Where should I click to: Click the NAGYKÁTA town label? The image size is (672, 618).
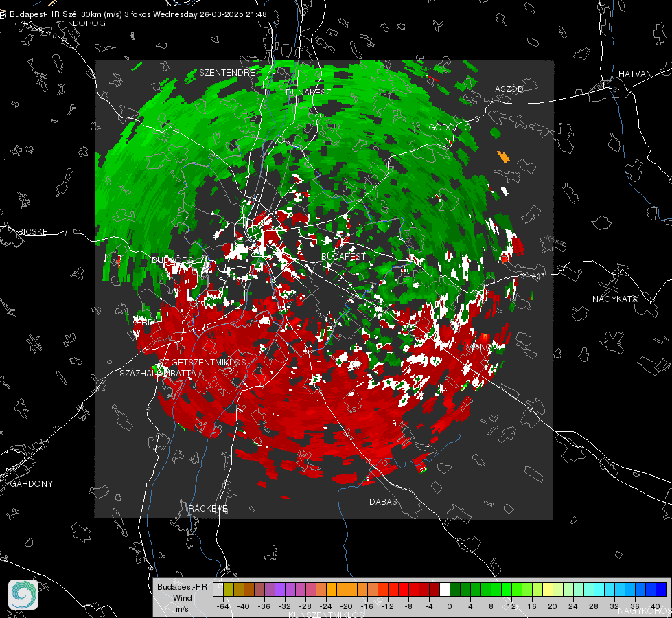click(x=614, y=299)
